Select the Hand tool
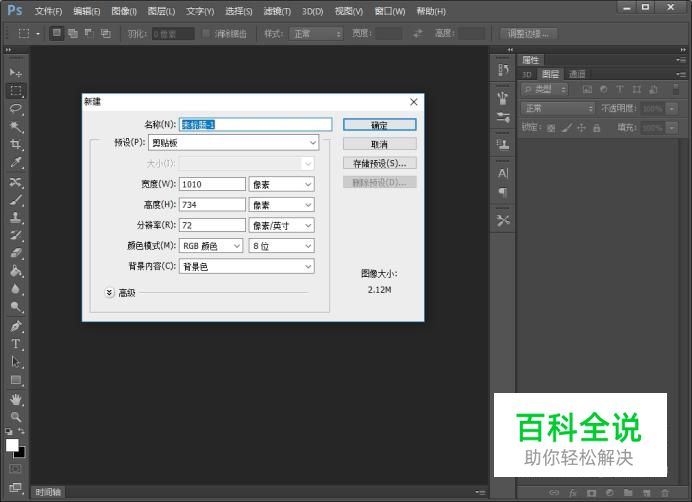 [16, 399]
